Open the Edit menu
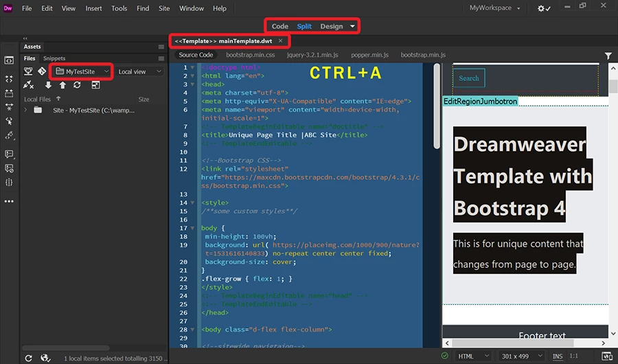This screenshot has width=618, height=364. coord(47,8)
